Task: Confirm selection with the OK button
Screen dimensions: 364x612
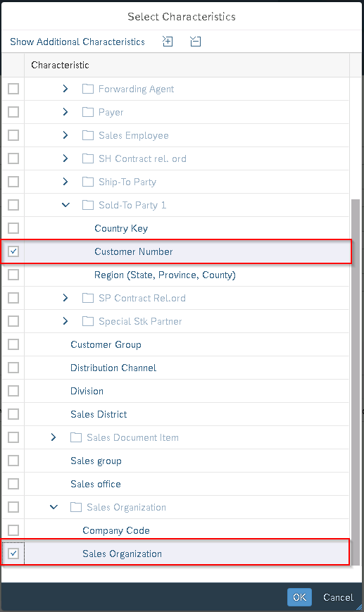Action: click(299, 597)
